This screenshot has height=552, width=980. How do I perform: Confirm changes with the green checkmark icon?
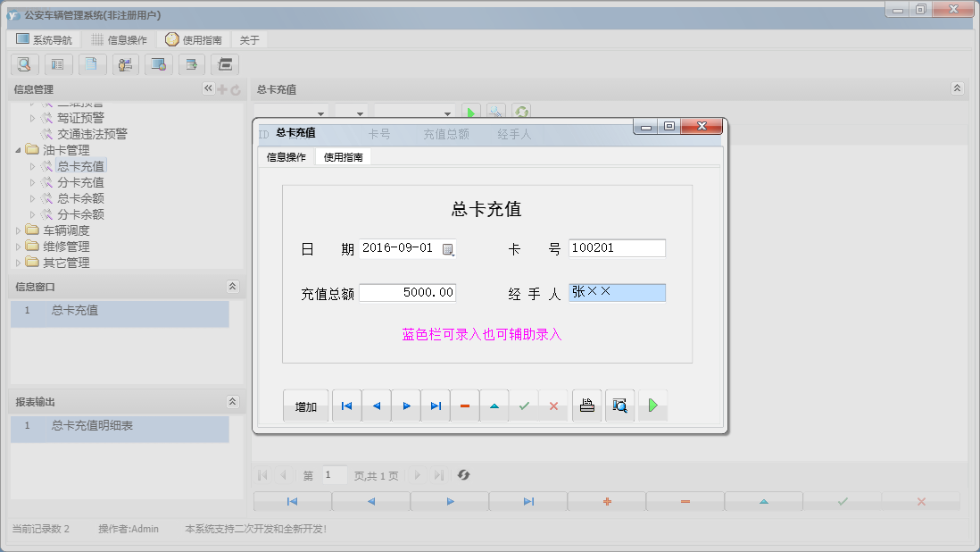tap(524, 405)
